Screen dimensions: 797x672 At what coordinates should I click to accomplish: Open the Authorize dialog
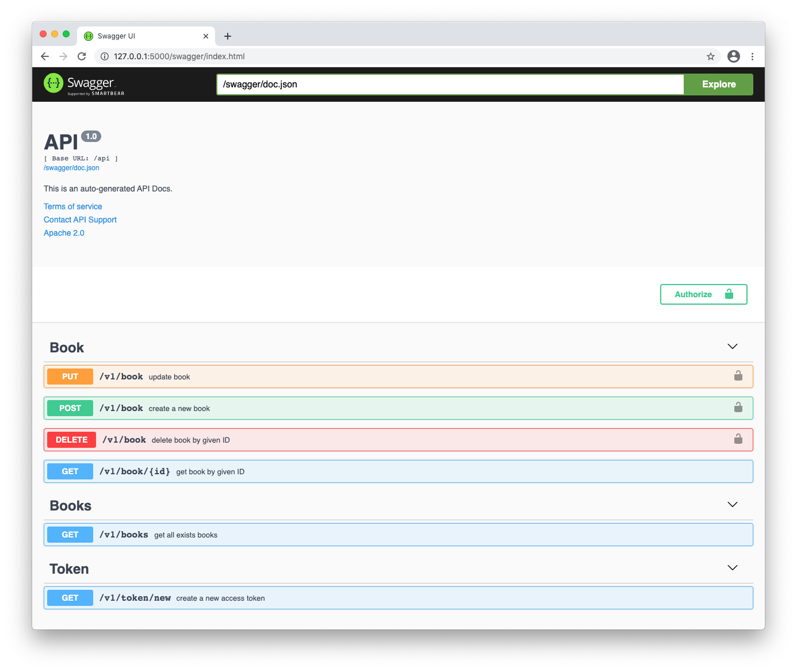(694, 294)
